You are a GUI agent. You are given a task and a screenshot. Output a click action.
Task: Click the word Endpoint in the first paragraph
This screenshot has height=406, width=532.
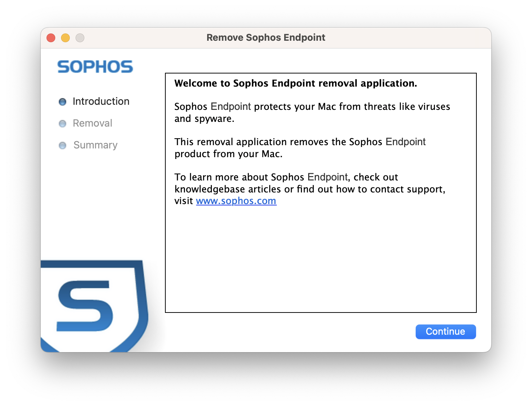pos(231,106)
